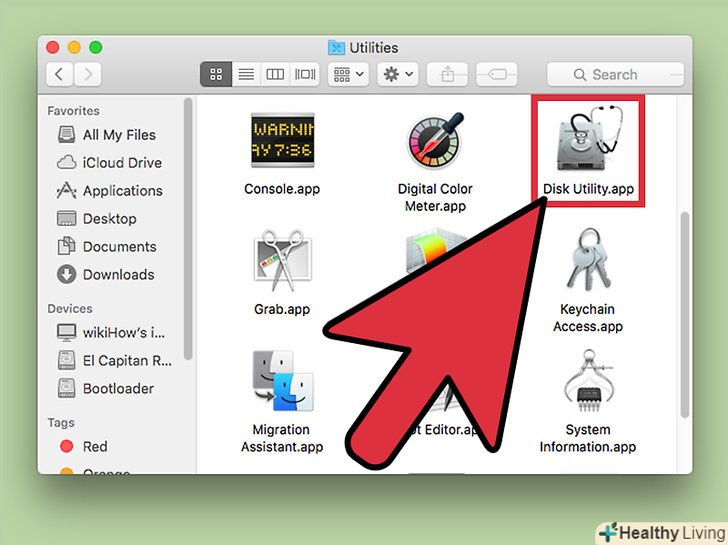Click the Grab.app file name

click(282, 309)
